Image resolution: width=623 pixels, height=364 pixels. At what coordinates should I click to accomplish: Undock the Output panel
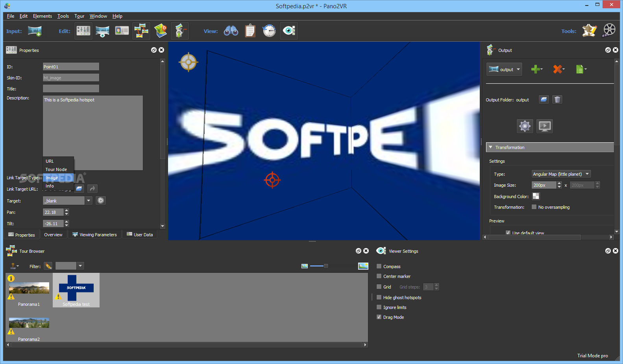pos(608,50)
